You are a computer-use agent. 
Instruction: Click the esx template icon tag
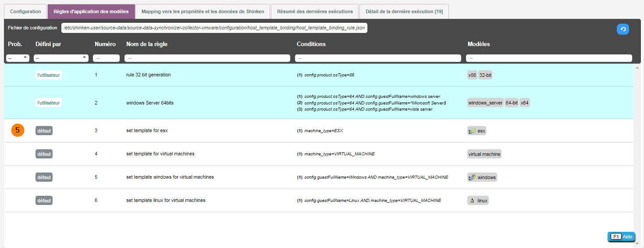477,131
